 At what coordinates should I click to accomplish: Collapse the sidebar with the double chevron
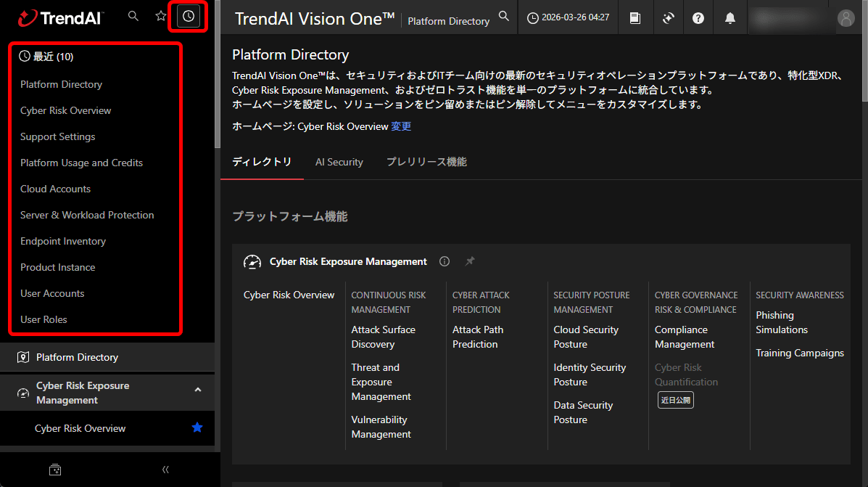pyautogui.click(x=165, y=470)
